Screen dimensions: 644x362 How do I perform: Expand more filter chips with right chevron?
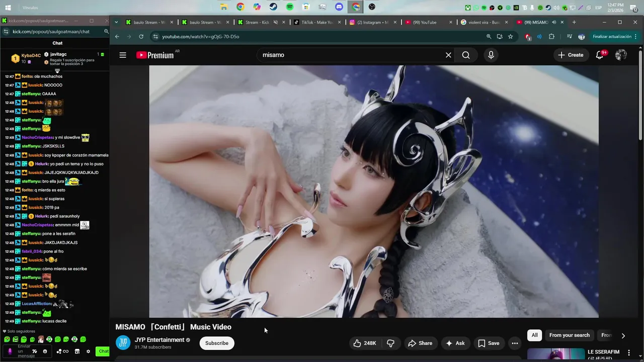(623, 335)
